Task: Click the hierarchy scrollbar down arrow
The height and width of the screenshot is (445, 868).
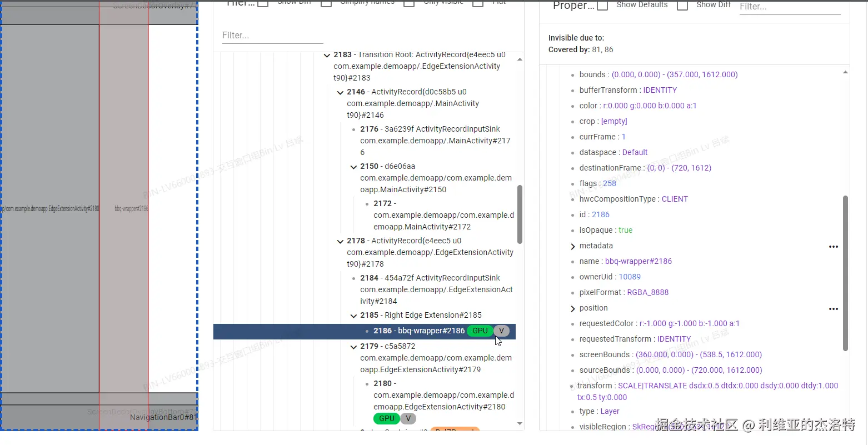Action: 520,424
